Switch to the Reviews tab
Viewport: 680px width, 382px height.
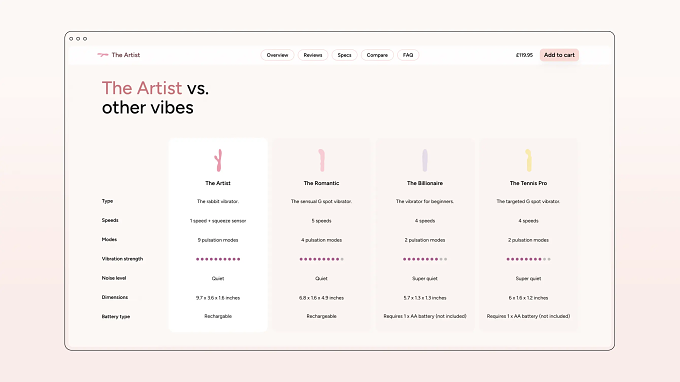pos(313,55)
